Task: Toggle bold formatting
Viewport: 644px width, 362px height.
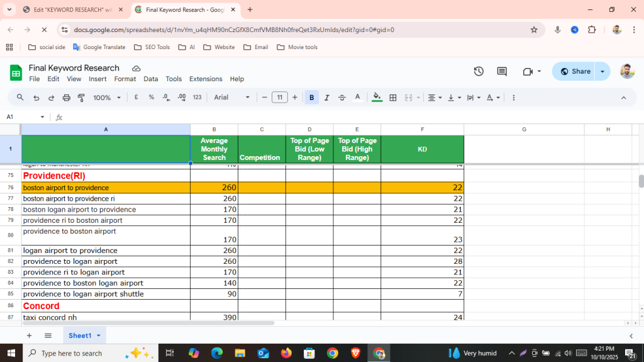Action: click(311, 98)
